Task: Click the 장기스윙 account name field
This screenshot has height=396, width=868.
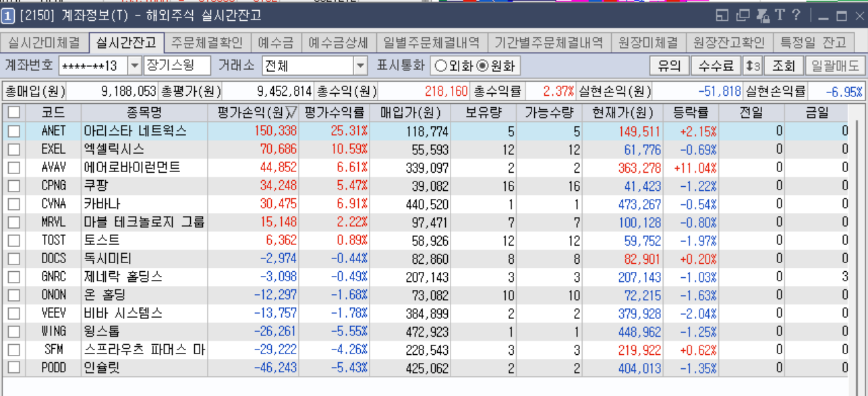Action: (177, 66)
